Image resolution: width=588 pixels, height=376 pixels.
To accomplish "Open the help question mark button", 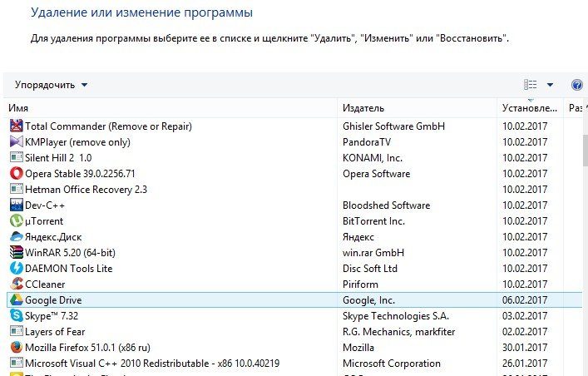I will 577,85.
